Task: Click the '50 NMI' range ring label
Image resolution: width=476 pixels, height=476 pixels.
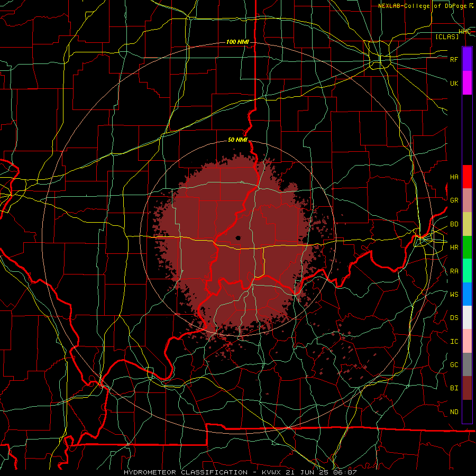Action: pos(237,140)
